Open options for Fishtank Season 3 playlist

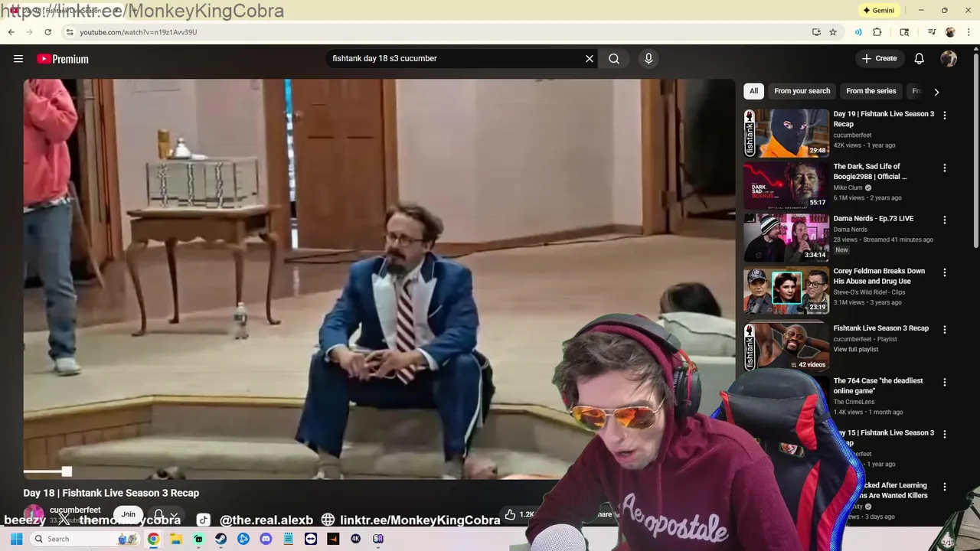coord(944,330)
